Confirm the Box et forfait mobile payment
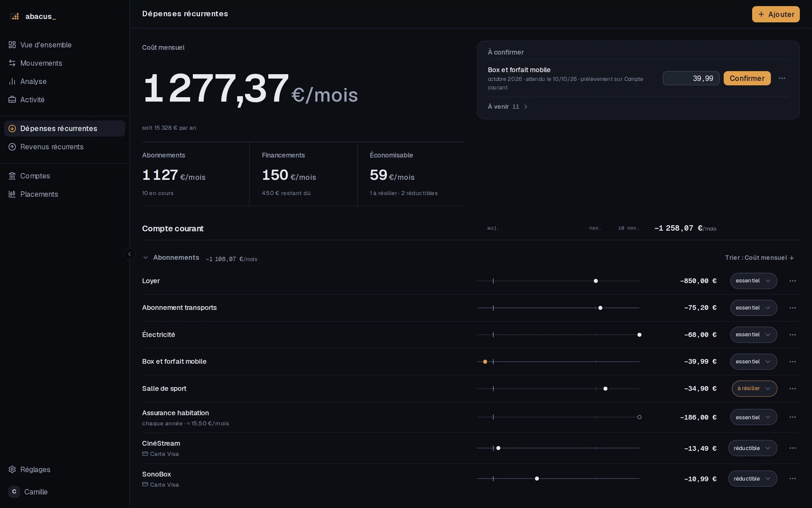The height and width of the screenshot is (508, 812). (747, 78)
